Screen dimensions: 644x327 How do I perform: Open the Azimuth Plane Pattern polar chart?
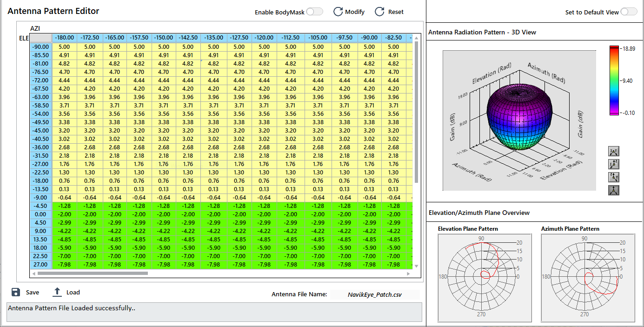pyautogui.click(x=588, y=277)
